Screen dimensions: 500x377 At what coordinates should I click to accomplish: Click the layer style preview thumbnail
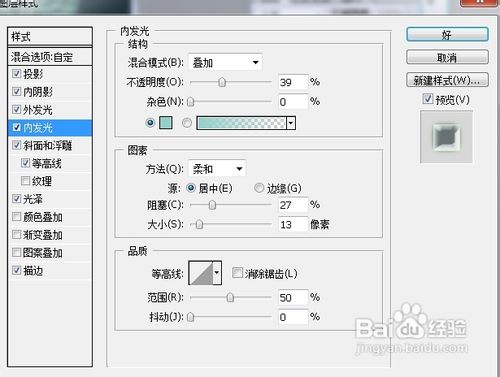tap(446, 137)
